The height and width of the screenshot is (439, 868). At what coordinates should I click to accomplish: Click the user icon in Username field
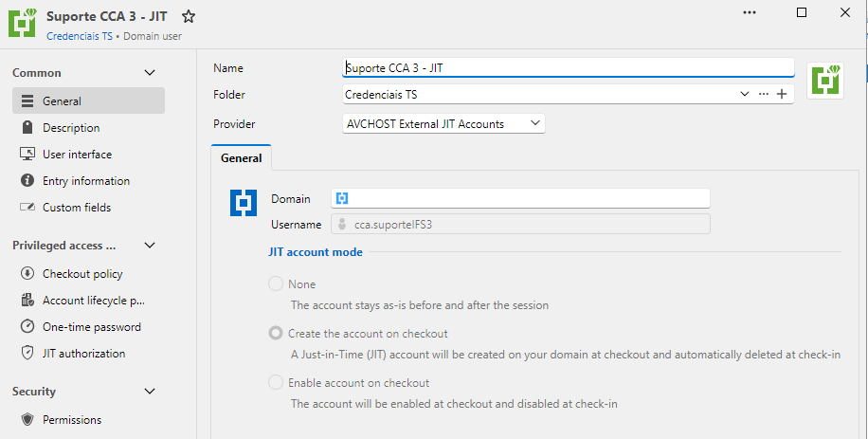(342, 224)
